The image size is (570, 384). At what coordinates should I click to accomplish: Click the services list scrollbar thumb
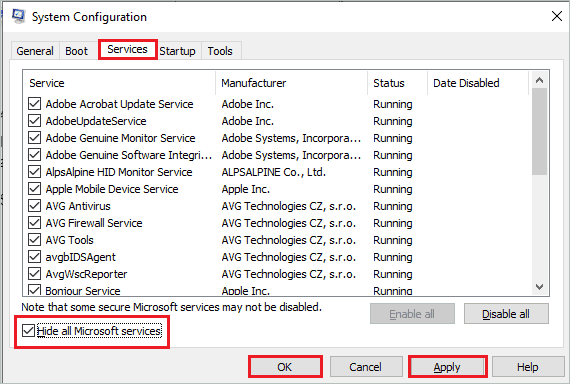coord(539,132)
